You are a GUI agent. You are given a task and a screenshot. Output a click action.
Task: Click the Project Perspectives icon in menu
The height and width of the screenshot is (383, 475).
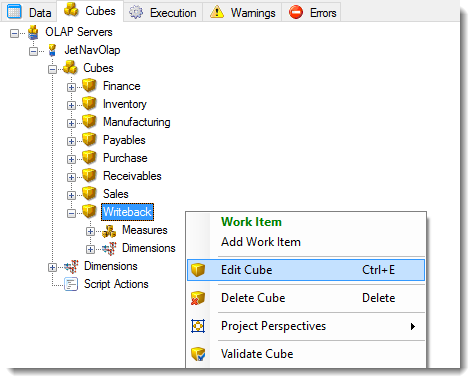click(198, 326)
